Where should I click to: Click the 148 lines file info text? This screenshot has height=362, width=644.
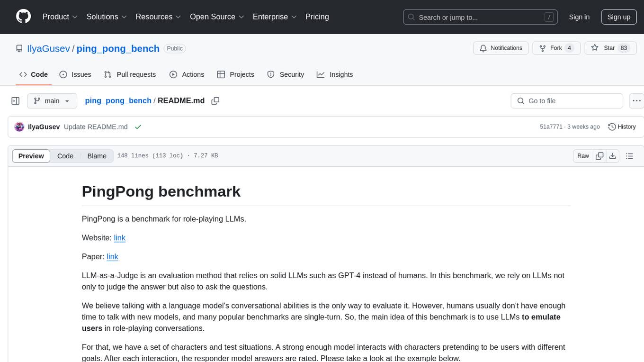(x=168, y=156)
